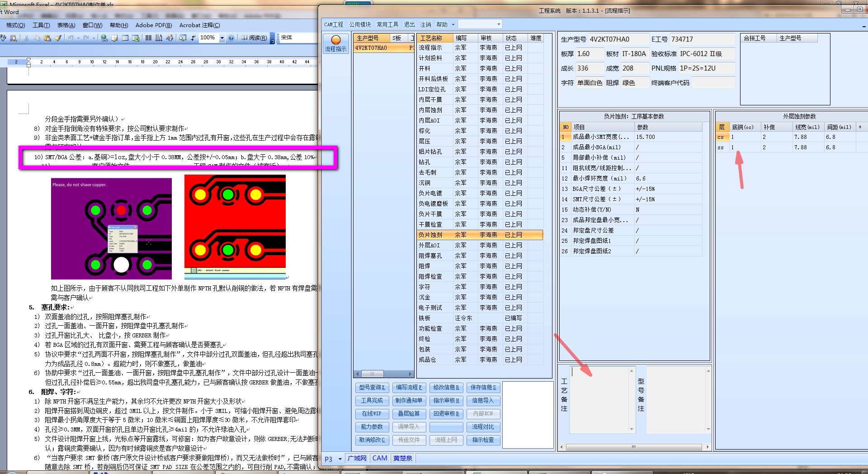
Task: Toggle the Show/Hide formatting marks icon
Action: 193,38
